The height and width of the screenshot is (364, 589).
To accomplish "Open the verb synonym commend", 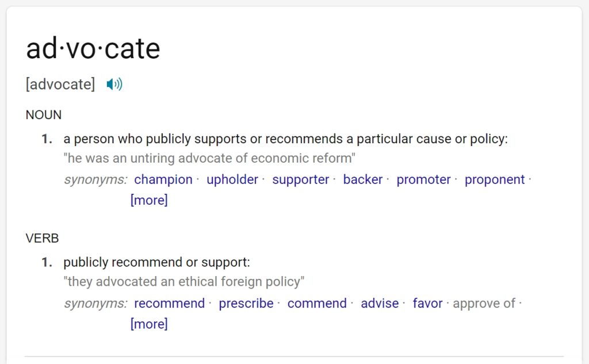I will (x=317, y=303).
